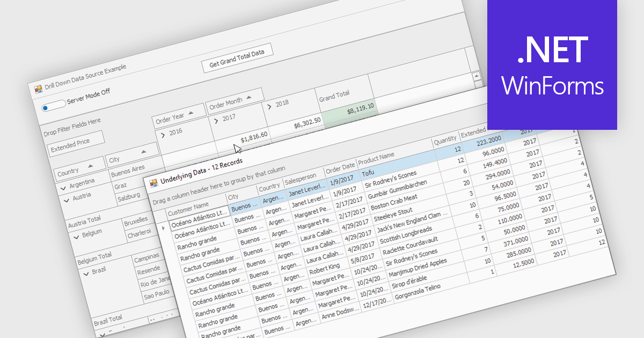
Task: Expand the 2018 order year group
Action: pos(268,107)
